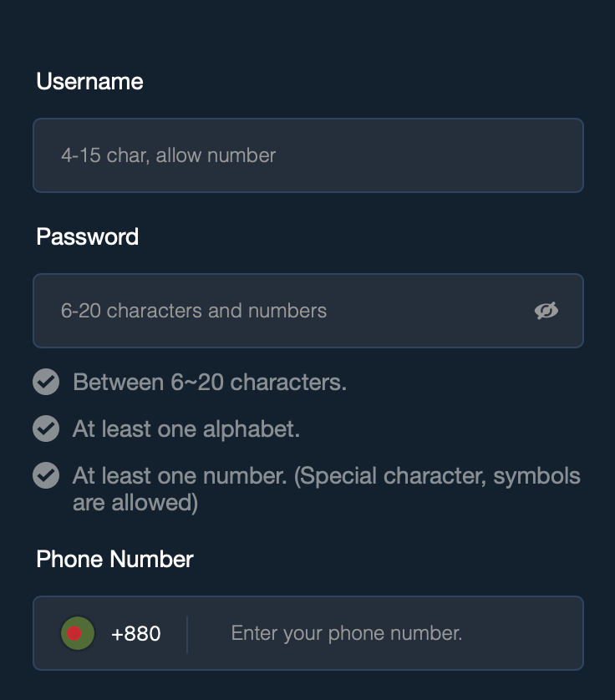Click the '6-20 characters and numbers' placeholder

coord(193,311)
